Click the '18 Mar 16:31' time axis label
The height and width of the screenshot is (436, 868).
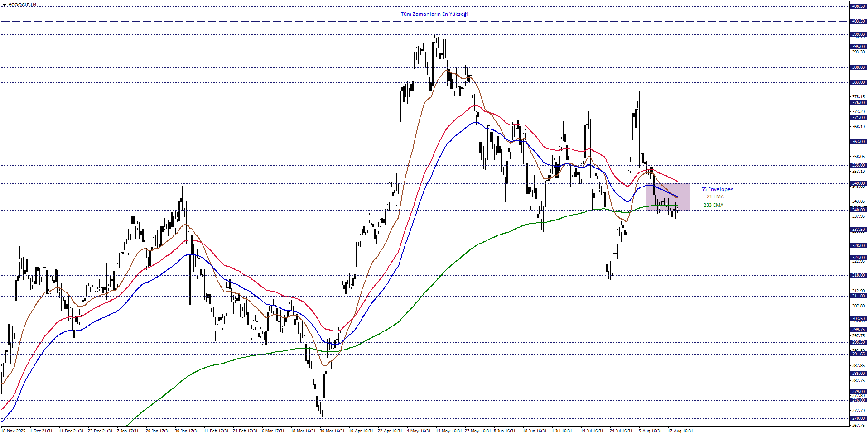click(x=303, y=431)
